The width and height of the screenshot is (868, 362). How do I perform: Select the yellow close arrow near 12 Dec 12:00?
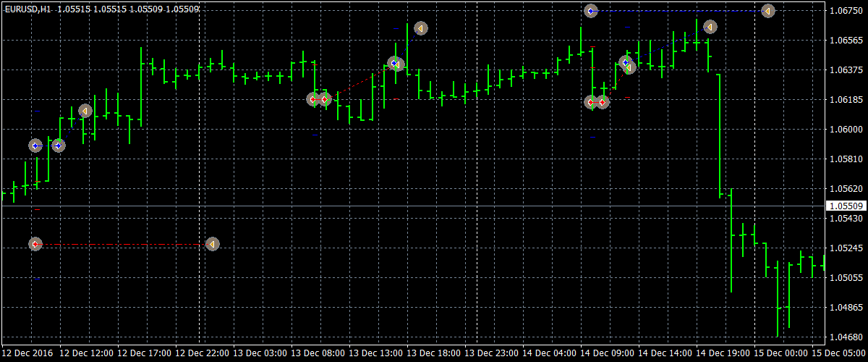tap(85, 111)
